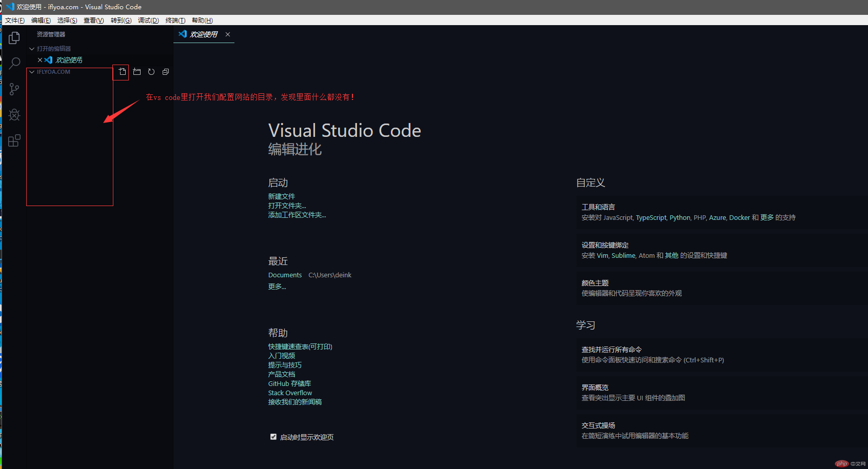Open the GitHub 存储库 link
The height and width of the screenshot is (469, 868).
click(x=290, y=383)
